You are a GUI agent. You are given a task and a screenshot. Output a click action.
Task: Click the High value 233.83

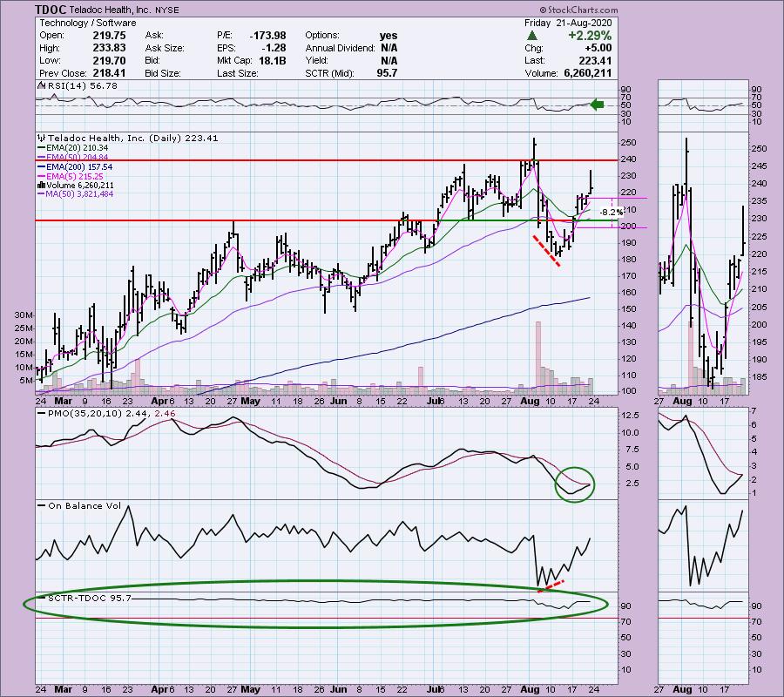(109, 48)
